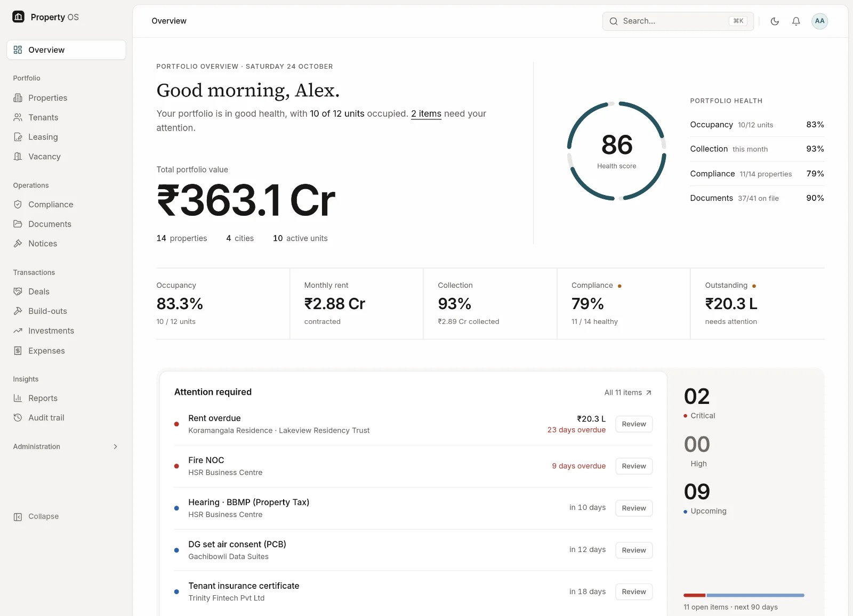Click the Compliance 11/14 properties row
This screenshot has height=616, width=853.
coord(757,174)
